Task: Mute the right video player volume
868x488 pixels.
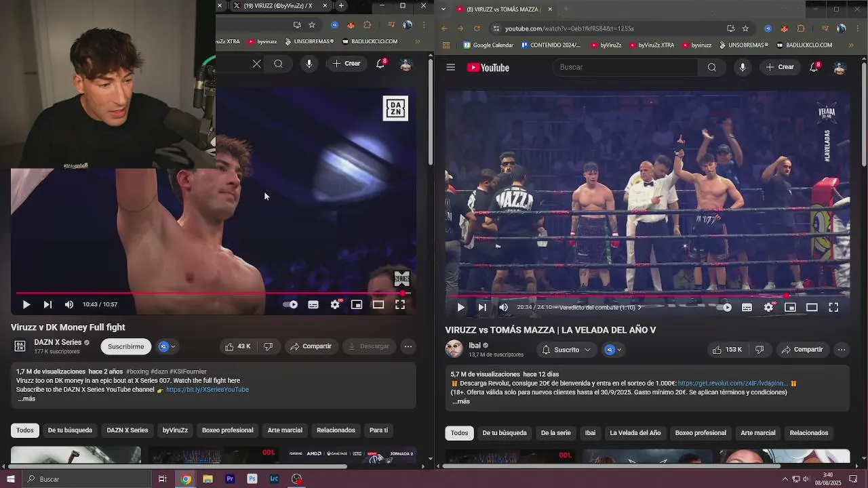Action: (503, 308)
